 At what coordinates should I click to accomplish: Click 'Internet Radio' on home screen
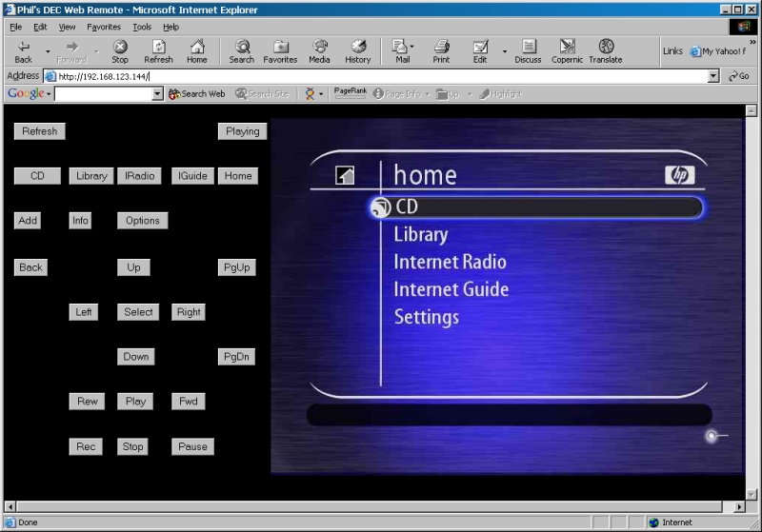click(x=450, y=262)
